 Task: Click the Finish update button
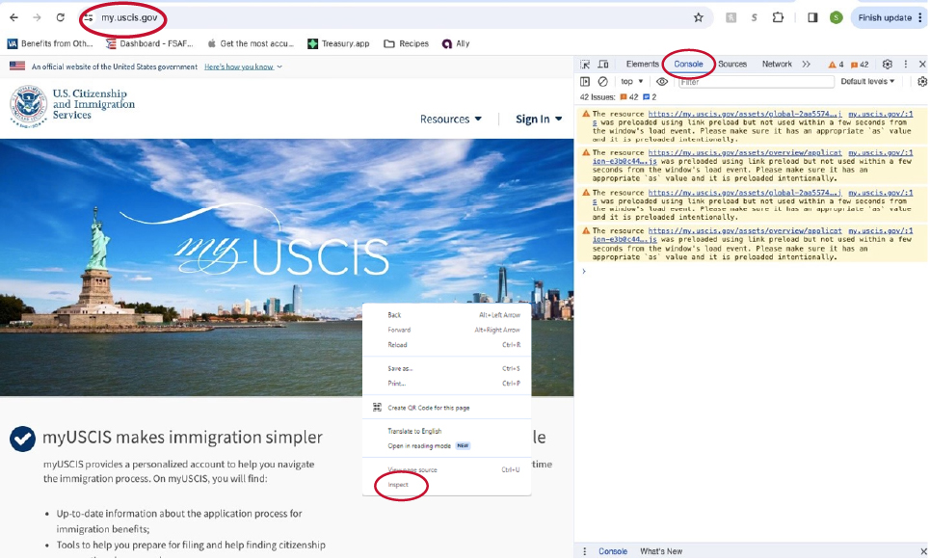point(882,16)
